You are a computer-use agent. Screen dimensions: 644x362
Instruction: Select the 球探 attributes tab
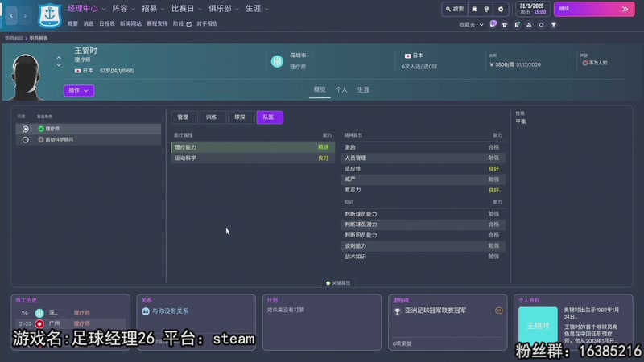pos(240,117)
